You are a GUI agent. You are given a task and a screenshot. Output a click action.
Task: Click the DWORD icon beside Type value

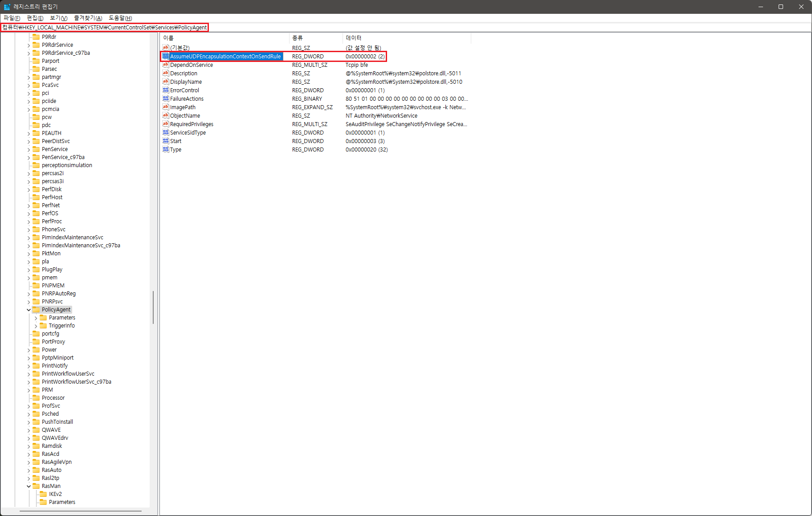pyautogui.click(x=166, y=149)
